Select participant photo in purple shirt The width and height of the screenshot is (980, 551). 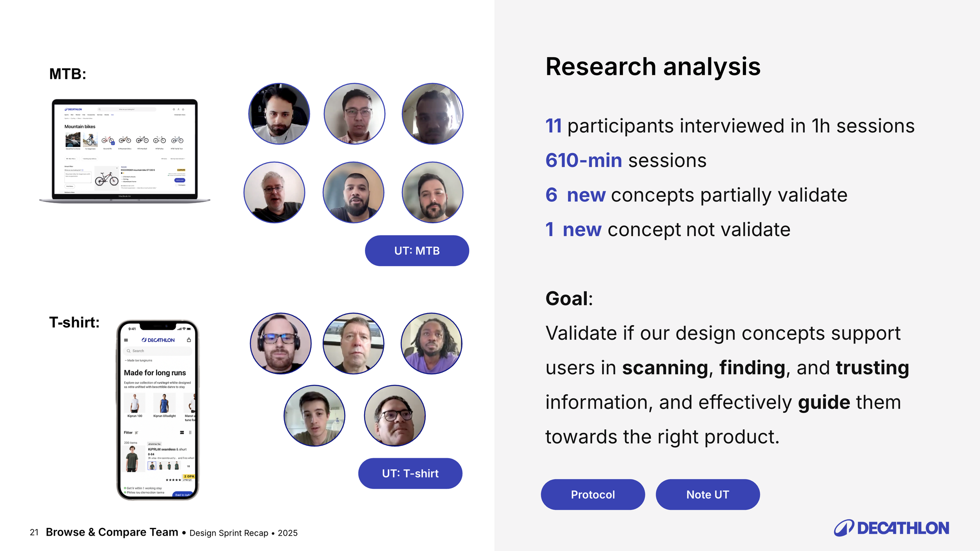click(431, 344)
